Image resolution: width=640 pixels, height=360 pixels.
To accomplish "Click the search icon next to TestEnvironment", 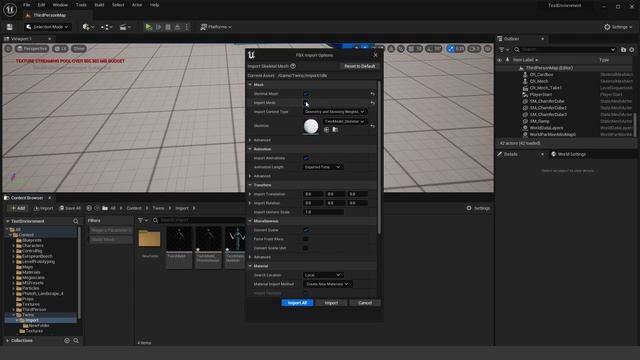I will [x=76, y=221].
